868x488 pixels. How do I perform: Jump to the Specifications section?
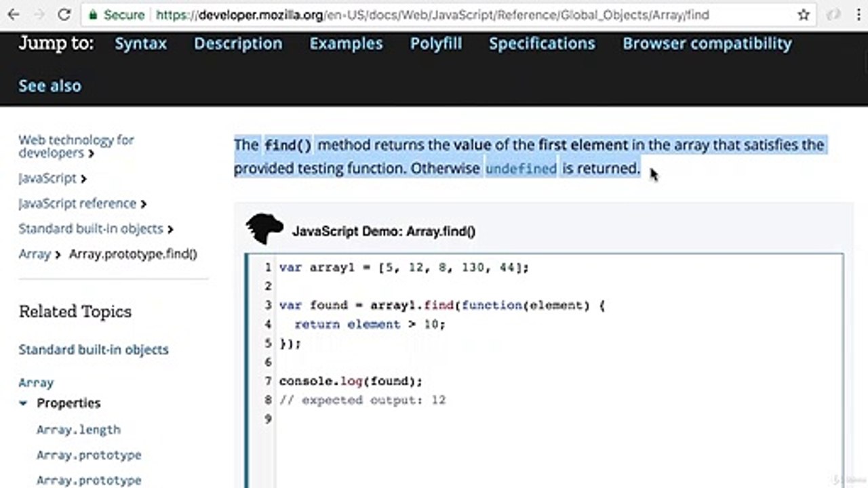click(542, 43)
